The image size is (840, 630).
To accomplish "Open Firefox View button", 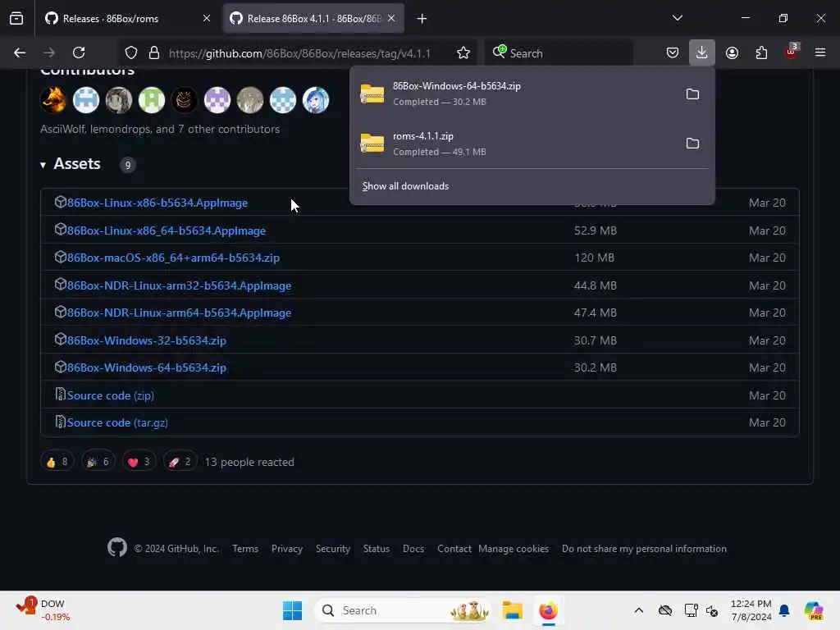I will [16, 18].
